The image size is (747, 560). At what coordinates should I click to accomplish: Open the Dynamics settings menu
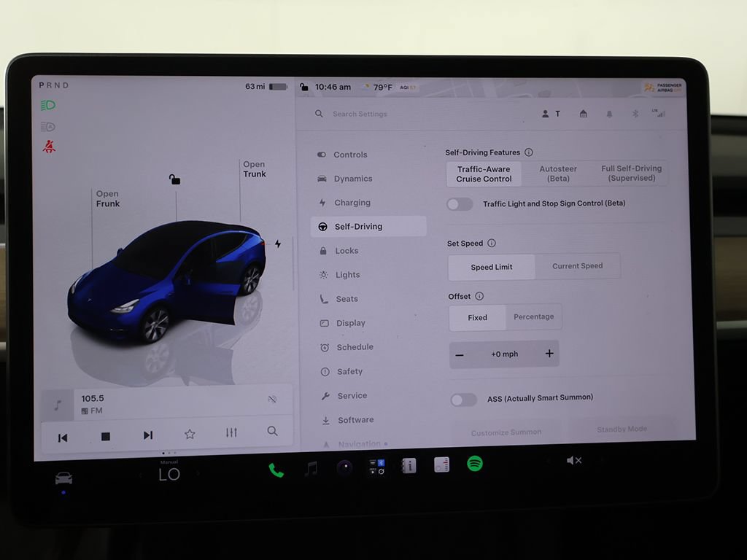pos(368,179)
